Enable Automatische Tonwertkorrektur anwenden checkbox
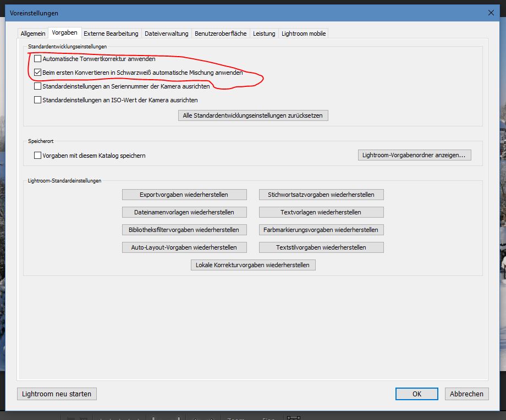This screenshot has width=506, height=420. point(38,59)
